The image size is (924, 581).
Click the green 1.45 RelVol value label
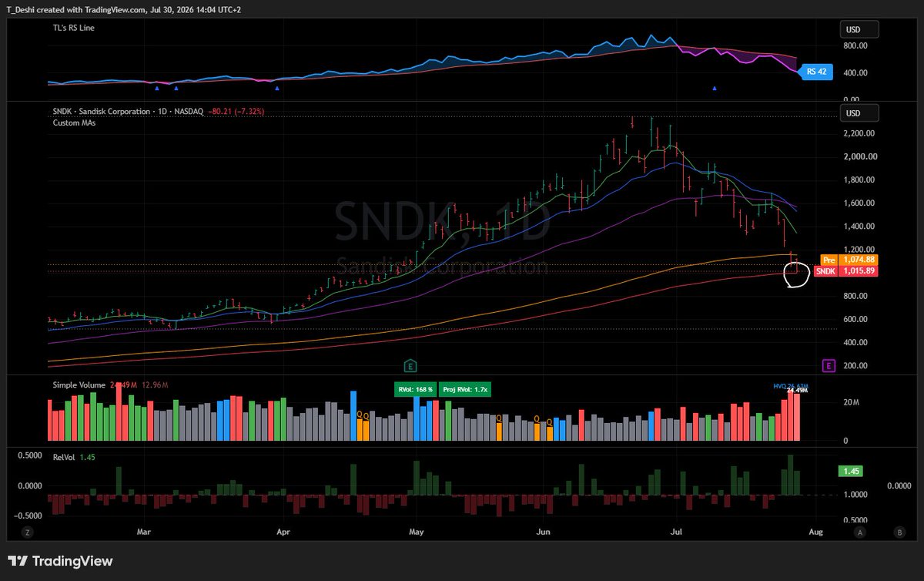(x=851, y=471)
